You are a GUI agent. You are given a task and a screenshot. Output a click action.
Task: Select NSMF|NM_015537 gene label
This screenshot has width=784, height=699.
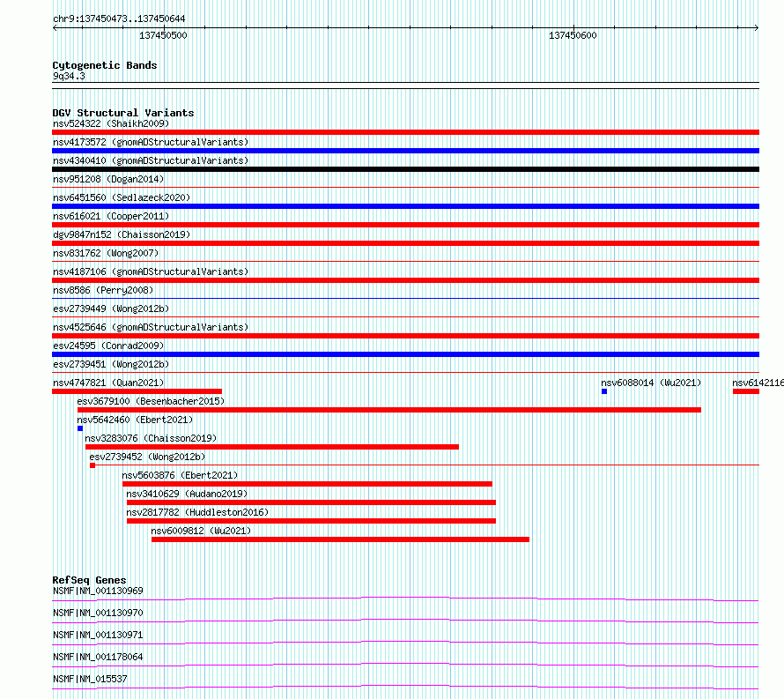tap(90, 679)
